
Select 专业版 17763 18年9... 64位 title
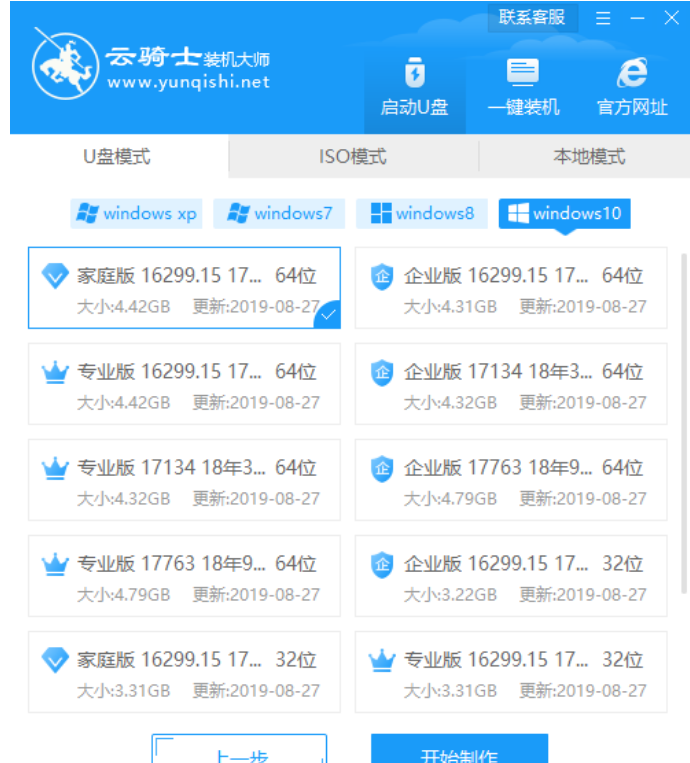pyautogui.click(x=197, y=564)
